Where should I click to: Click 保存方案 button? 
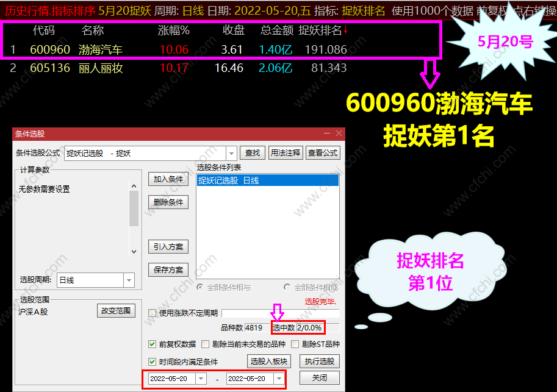pyautogui.click(x=168, y=270)
